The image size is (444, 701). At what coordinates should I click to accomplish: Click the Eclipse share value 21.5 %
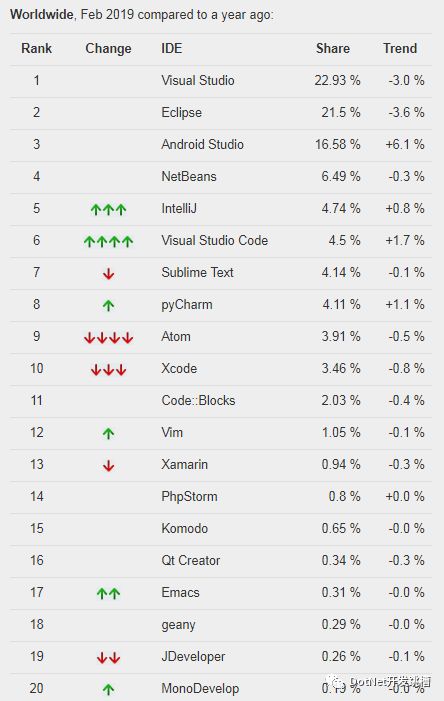tap(341, 112)
